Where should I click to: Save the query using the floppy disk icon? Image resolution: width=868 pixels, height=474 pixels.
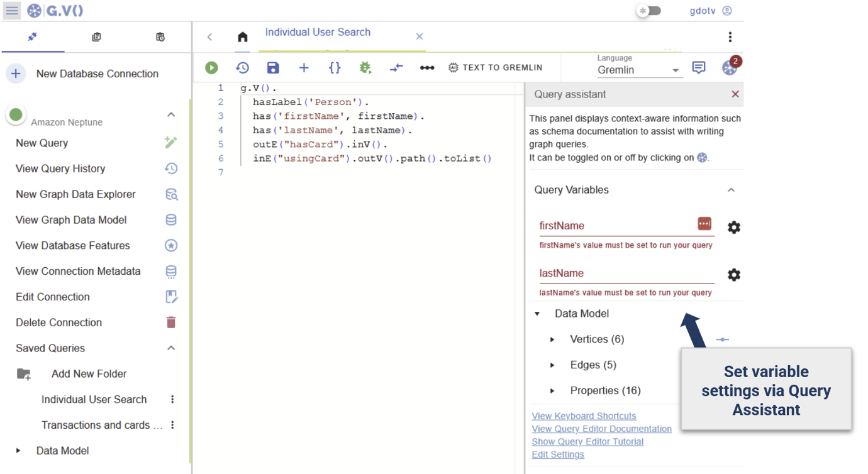click(x=273, y=68)
